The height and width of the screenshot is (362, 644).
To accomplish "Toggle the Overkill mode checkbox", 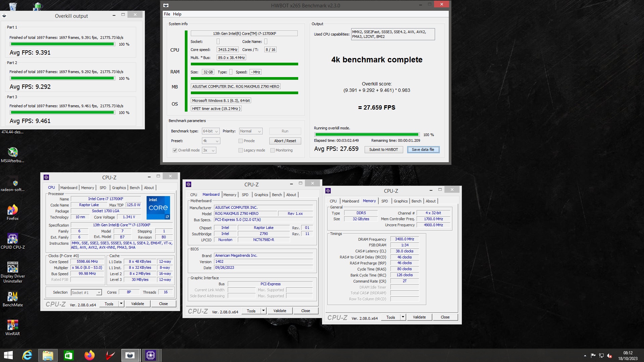I will (175, 150).
